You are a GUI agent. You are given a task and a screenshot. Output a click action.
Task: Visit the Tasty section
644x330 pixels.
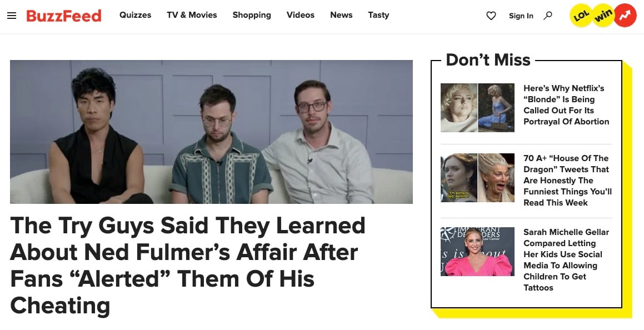378,15
